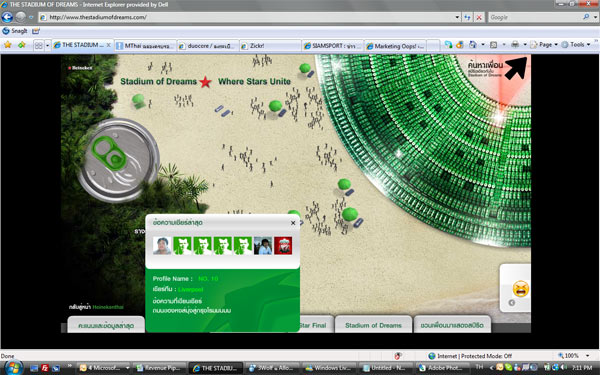Open a new blank tab
The image size is (600, 375).
click(x=433, y=46)
